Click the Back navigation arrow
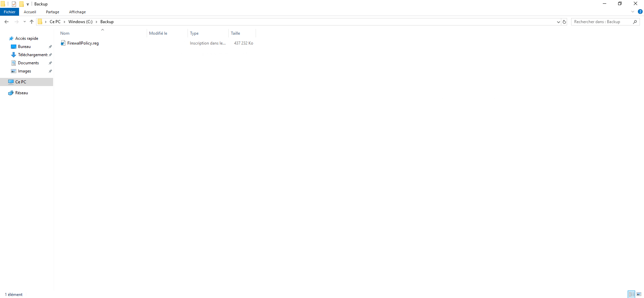The width and height of the screenshot is (644, 298). pos(6,22)
